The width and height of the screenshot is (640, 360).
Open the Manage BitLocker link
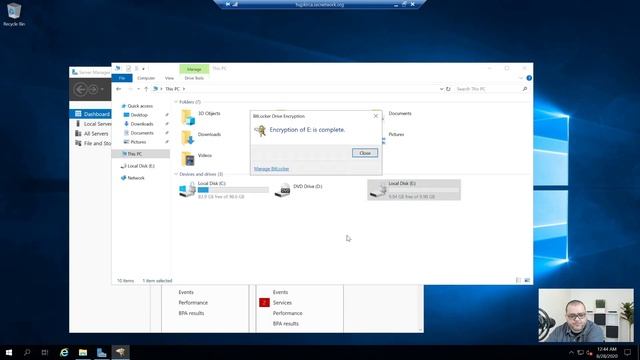click(x=271, y=169)
